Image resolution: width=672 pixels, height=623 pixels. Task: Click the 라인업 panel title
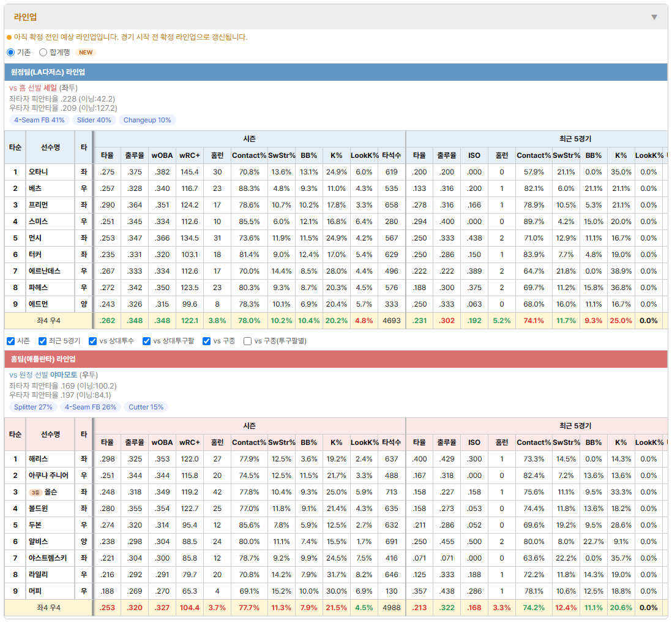(25, 17)
